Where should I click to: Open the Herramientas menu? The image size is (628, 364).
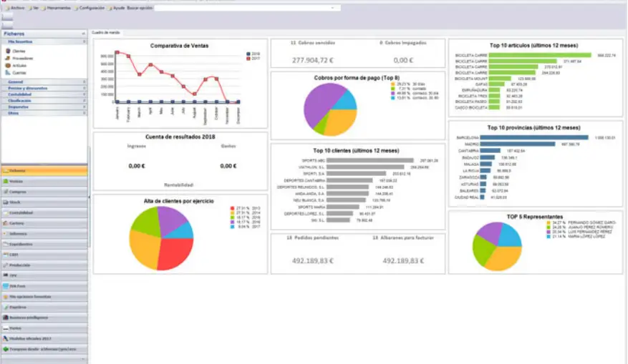[x=59, y=7]
